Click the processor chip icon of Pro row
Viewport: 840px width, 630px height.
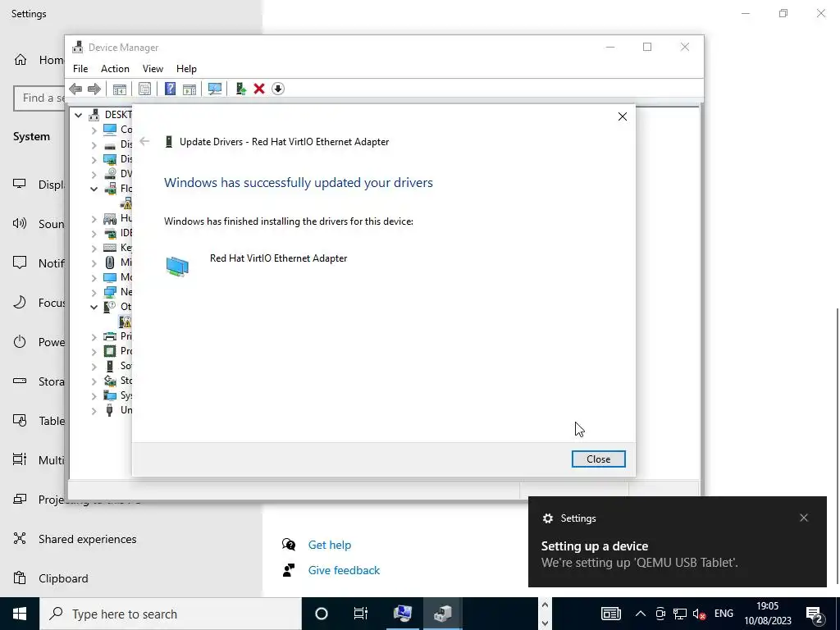pyautogui.click(x=110, y=351)
